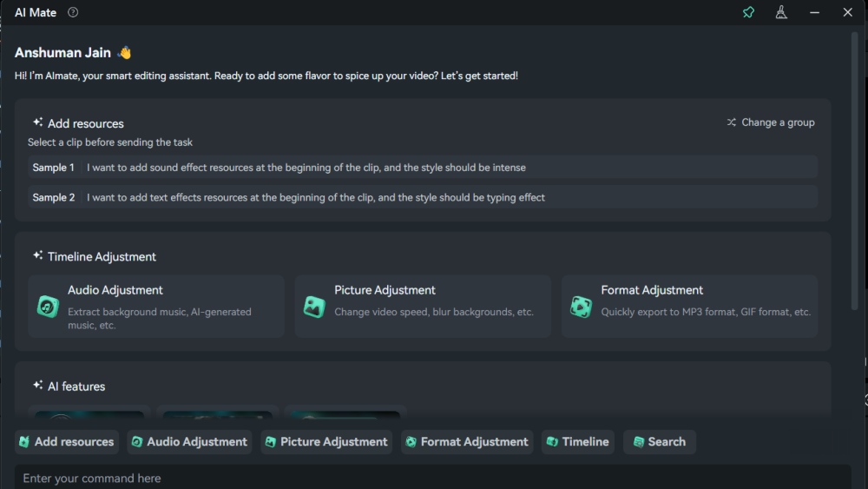
Task: Click the Extract background music description text
Action: coord(160,319)
